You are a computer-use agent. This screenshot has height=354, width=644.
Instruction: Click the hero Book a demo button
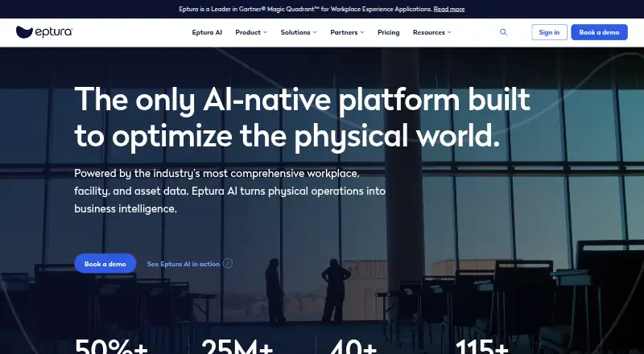(105, 264)
